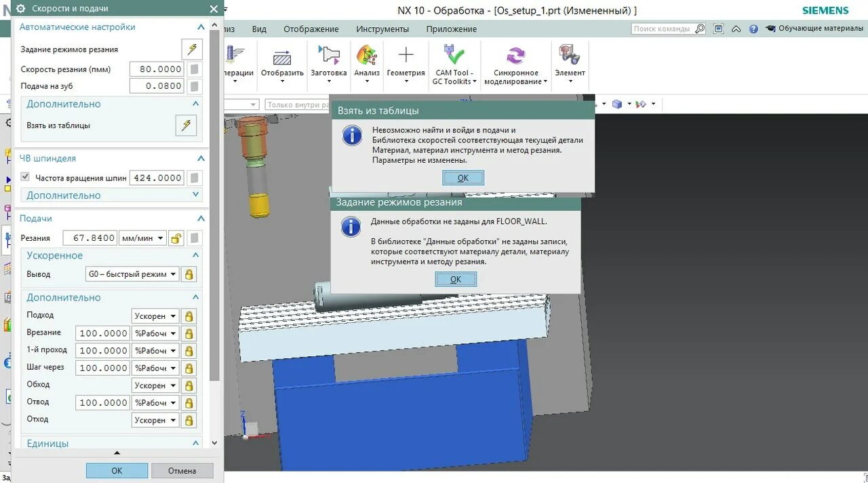868x483 pixels.
Task: Click OK in the Скорости и подачи dialog
Action: click(x=117, y=471)
